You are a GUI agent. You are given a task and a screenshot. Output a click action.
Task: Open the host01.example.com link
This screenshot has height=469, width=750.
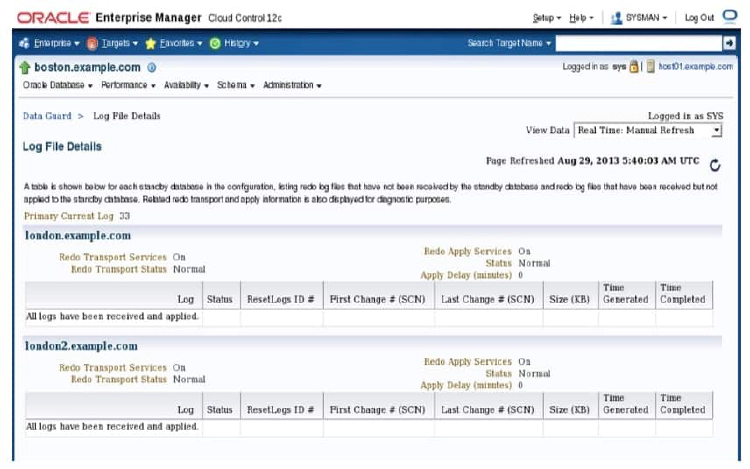[695, 66]
